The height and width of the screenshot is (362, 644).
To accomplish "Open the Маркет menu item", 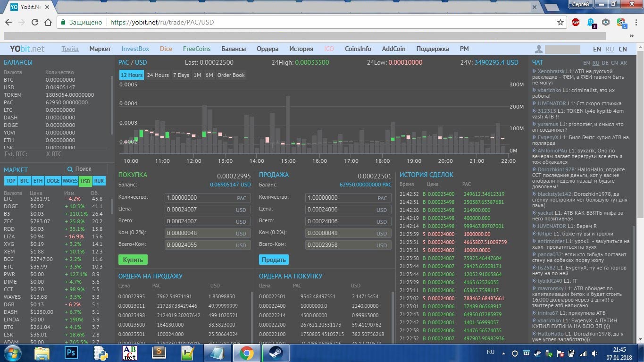I will [100, 49].
